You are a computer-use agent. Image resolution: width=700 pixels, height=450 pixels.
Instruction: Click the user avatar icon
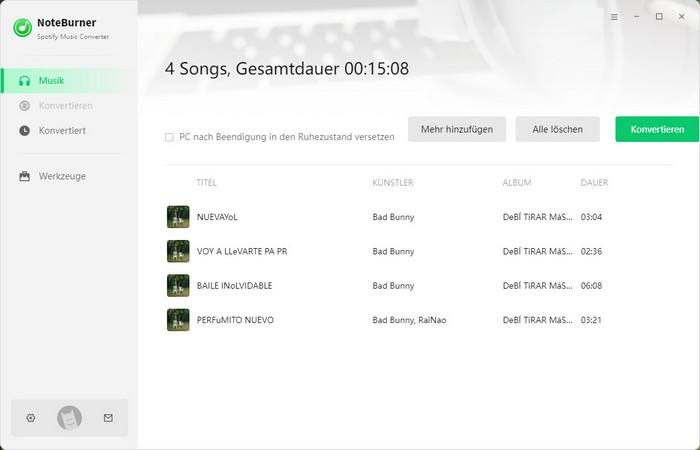click(69, 418)
